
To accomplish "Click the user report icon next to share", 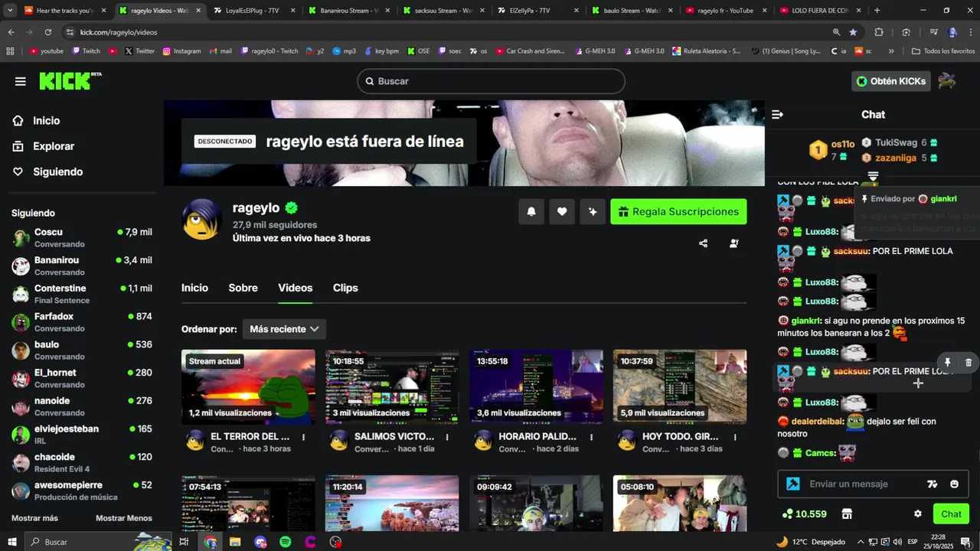I will pyautogui.click(x=734, y=243).
